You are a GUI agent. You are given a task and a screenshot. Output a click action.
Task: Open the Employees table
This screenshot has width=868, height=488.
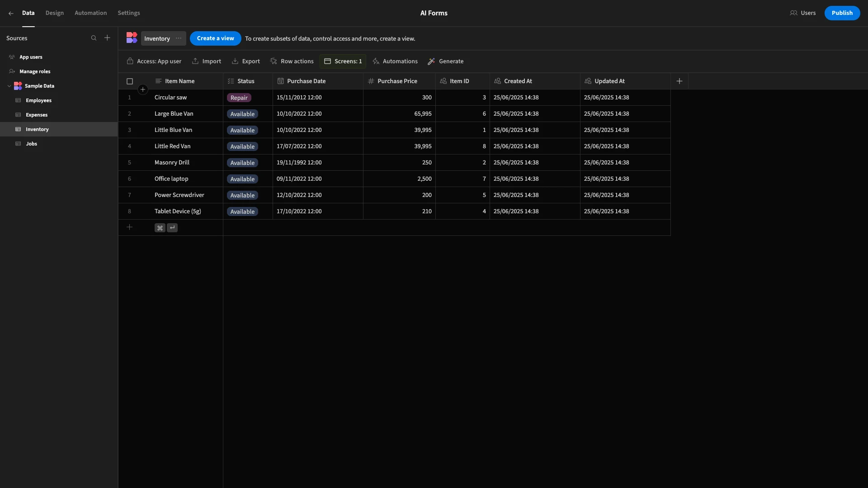coord(59,100)
